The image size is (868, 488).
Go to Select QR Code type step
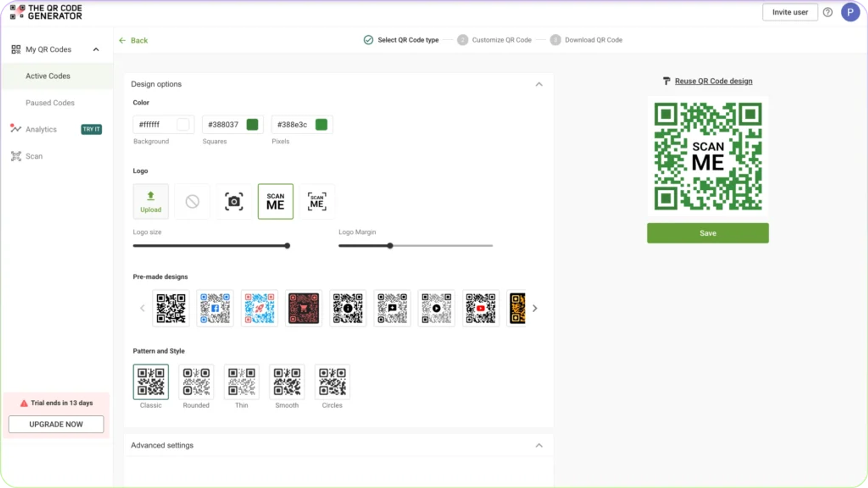coord(401,40)
